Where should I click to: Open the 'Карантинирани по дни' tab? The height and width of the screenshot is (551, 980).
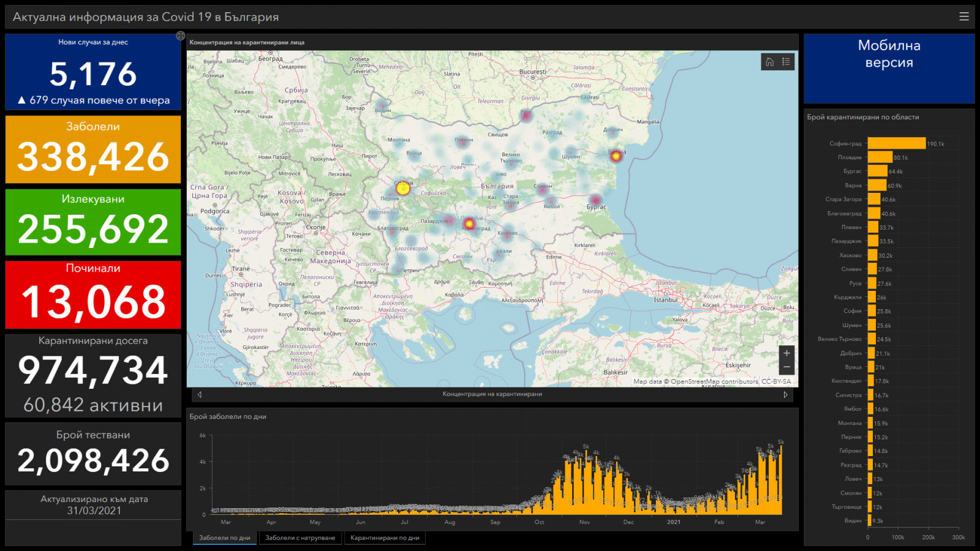[385, 538]
